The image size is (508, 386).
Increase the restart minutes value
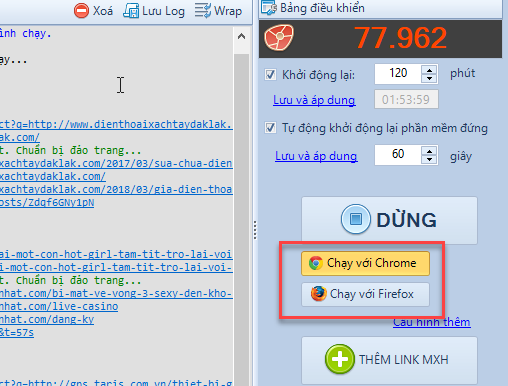(x=429, y=70)
